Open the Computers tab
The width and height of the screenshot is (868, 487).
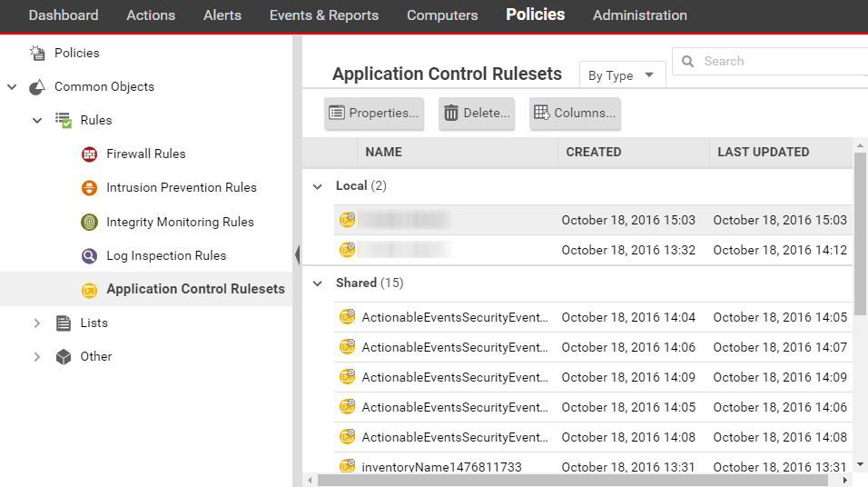click(442, 15)
